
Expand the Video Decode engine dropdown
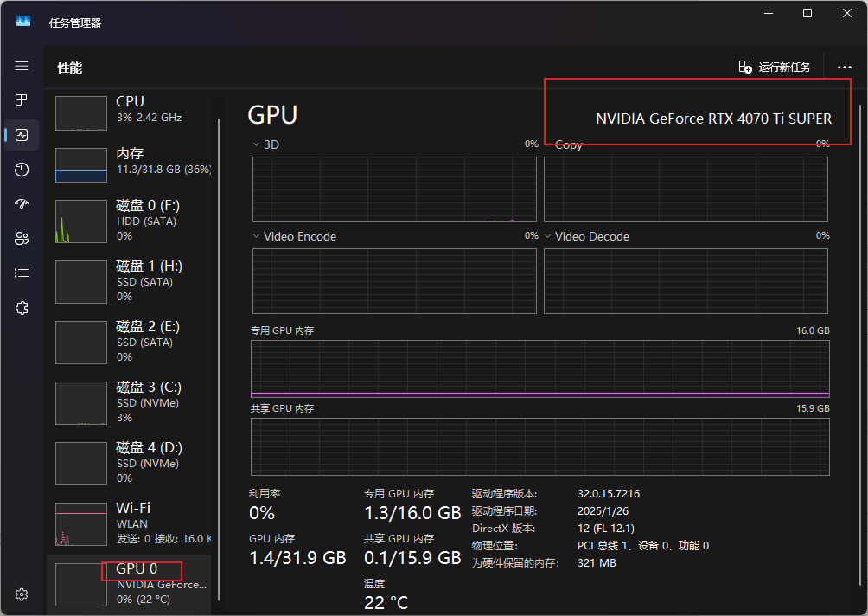[x=548, y=236]
